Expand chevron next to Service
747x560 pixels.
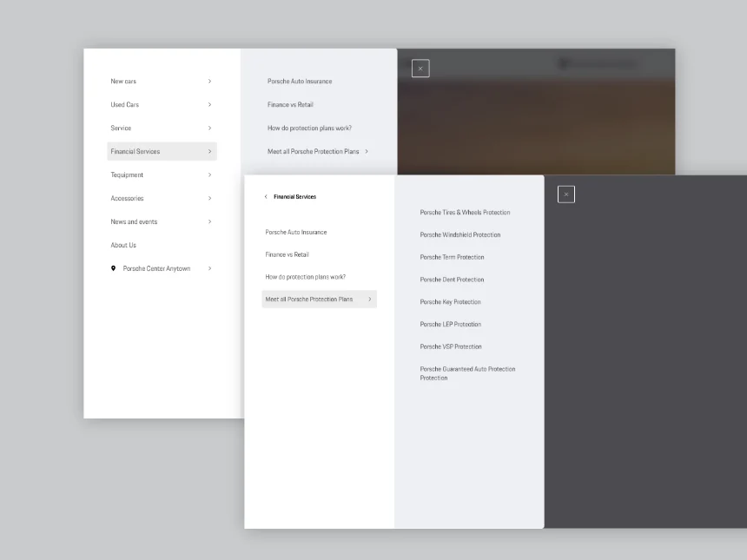point(209,128)
